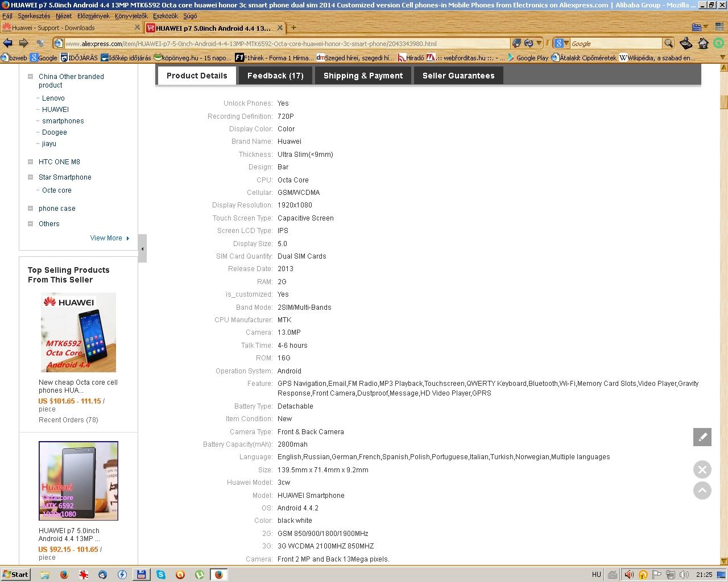728x582 pixels.
Task: Collapse the left sidebar with arrow handle
Action: (142, 248)
